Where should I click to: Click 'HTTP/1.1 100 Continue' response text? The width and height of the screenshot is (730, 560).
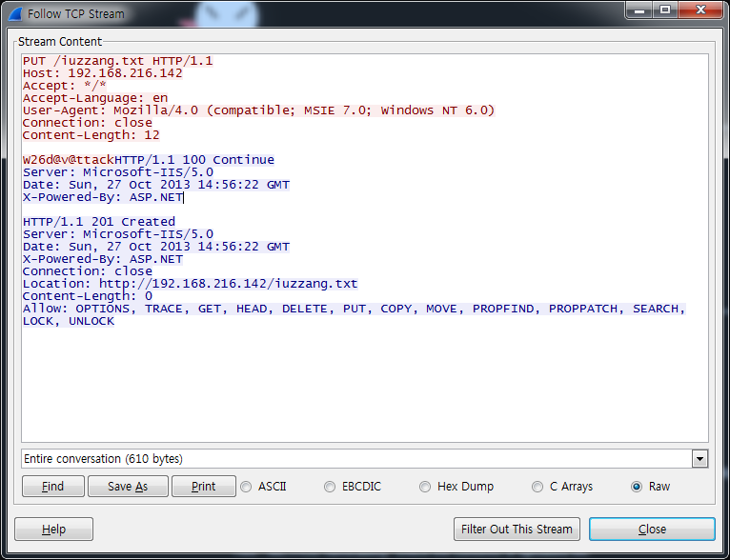(x=194, y=160)
